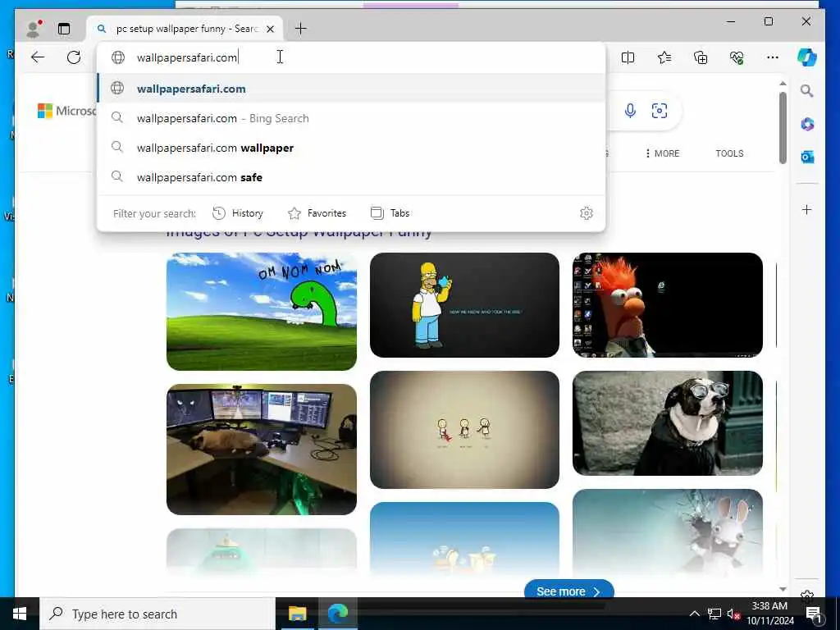
Task: Open notification center icon
Action: click(x=814, y=614)
